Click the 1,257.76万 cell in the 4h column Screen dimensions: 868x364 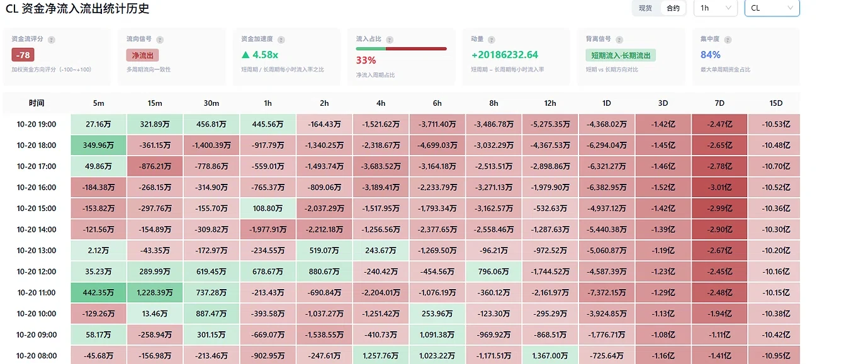tap(381, 356)
